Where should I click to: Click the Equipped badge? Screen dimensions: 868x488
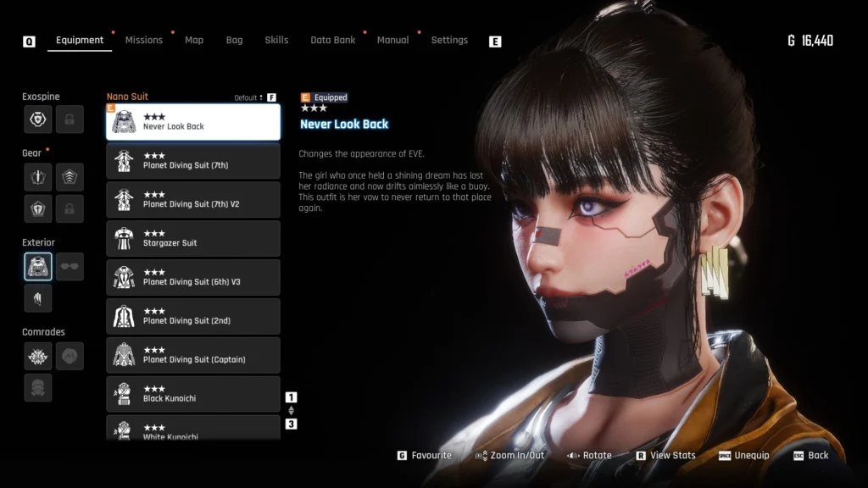(x=325, y=97)
